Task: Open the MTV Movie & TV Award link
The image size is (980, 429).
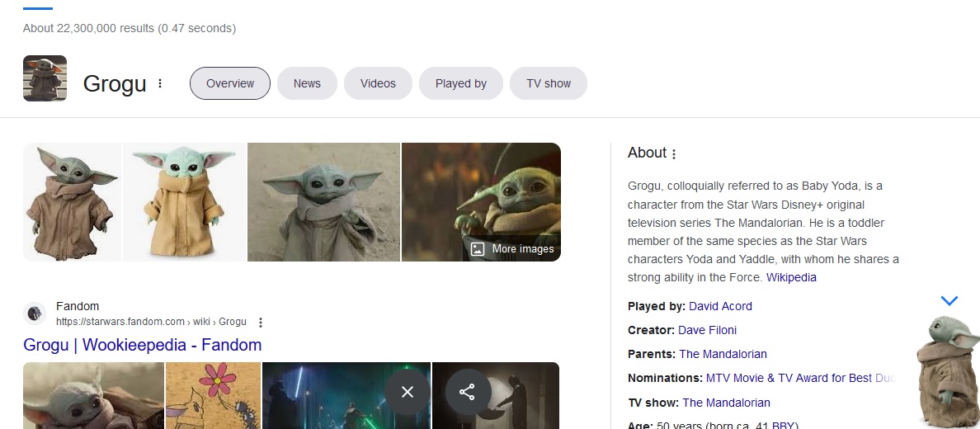Action: click(801, 378)
